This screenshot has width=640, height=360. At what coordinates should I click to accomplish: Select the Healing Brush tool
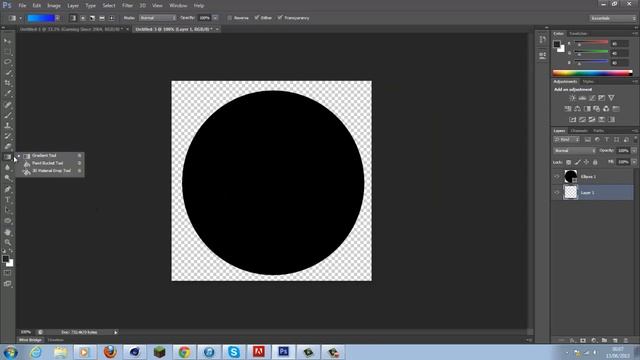coord(7,105)
